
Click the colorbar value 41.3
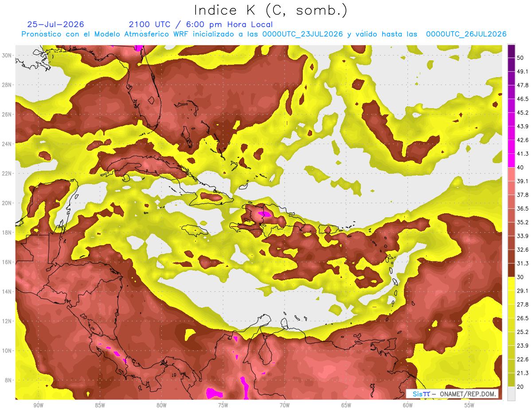(x=523, y=154)
